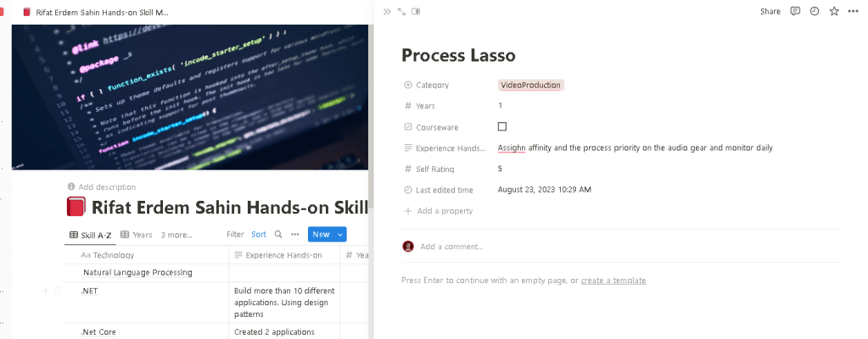The image size is (868, 339).
Task: Open the New button dropdown arrow
Action: click(x=340, y=235)
